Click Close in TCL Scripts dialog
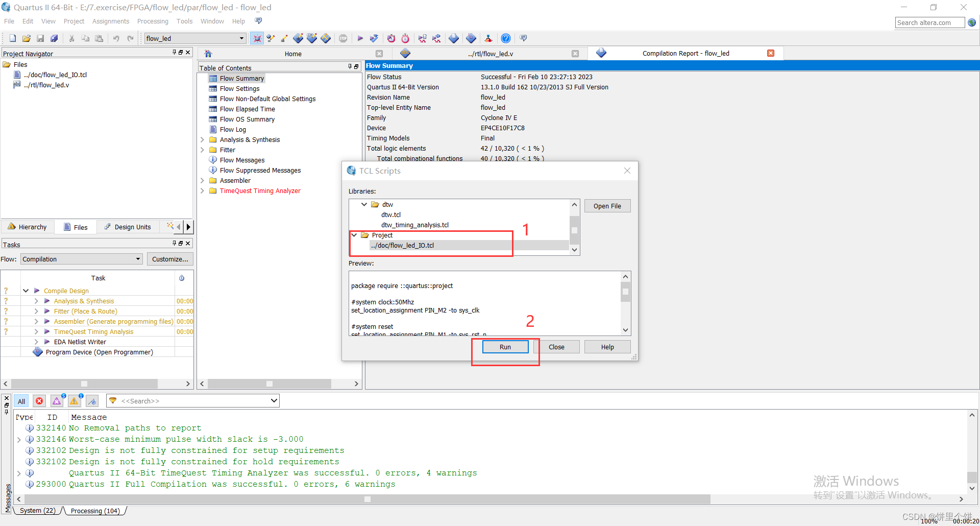The width and height of the screenshot is (980, 526). pyautogui.click(x=556, y=347)
